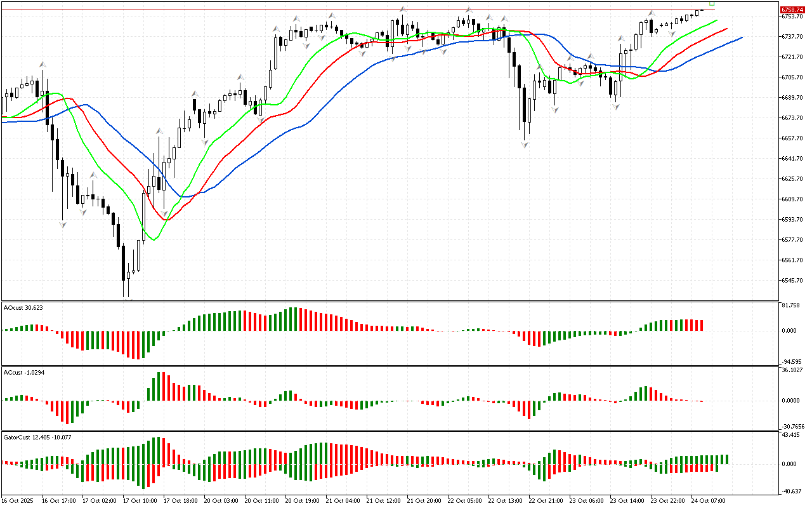The image size is (812, 508).
Task: Click the 81.758 value on AOcust scale
Action: click(x=790, y=305)
